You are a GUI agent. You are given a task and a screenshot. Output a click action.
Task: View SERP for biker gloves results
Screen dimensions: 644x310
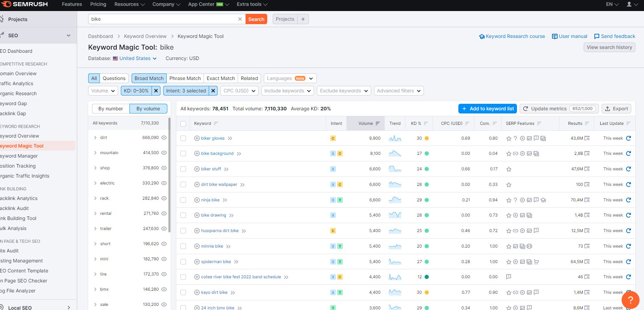click(587, 138)
